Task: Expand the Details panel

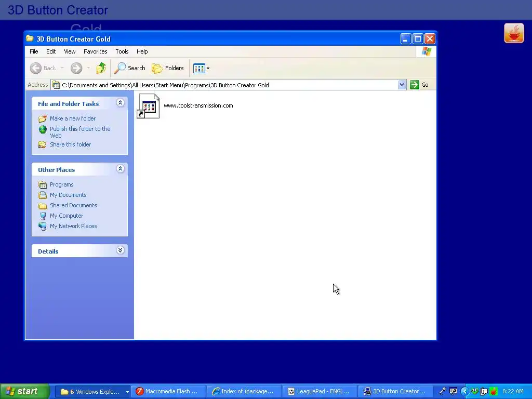Action: click(x=120, y=250)
